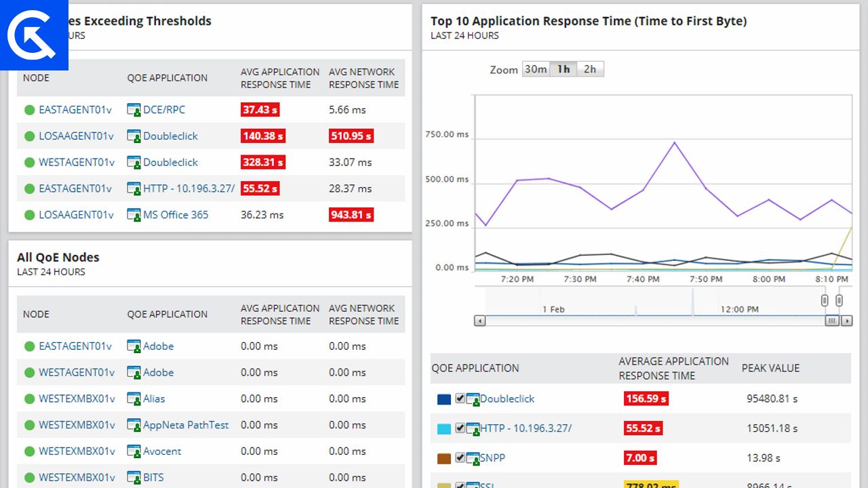Click the status dot in the AppNeta PathTest row
This screenshot has height=488, width=868.
coord(29,426)
